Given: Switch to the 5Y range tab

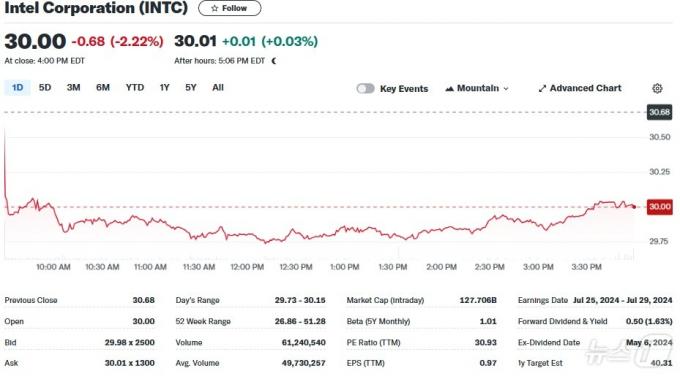Looking at the screenshot, I should (191, 88).
